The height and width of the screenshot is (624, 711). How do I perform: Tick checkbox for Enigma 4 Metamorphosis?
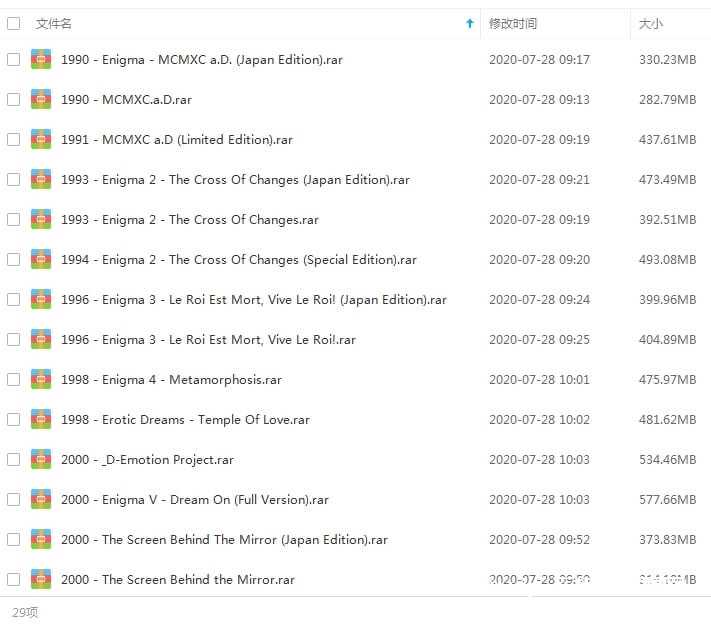[14, 379]
